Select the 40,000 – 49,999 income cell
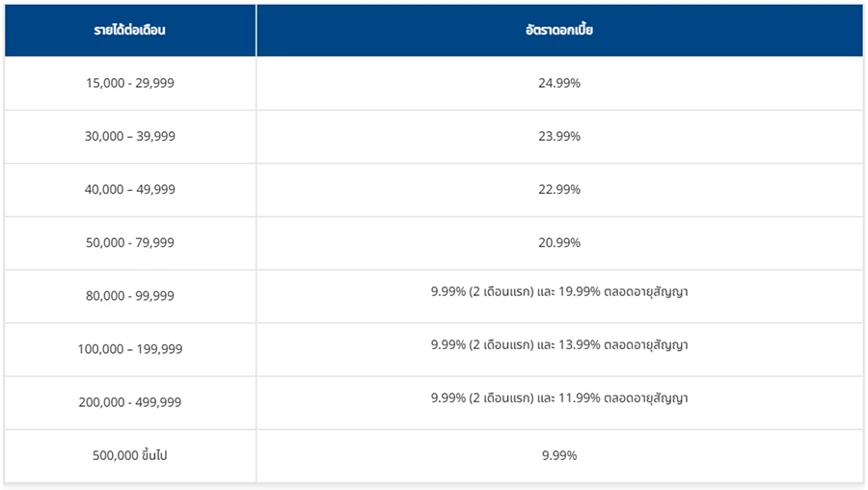The image size is (868, 490). 130,190
